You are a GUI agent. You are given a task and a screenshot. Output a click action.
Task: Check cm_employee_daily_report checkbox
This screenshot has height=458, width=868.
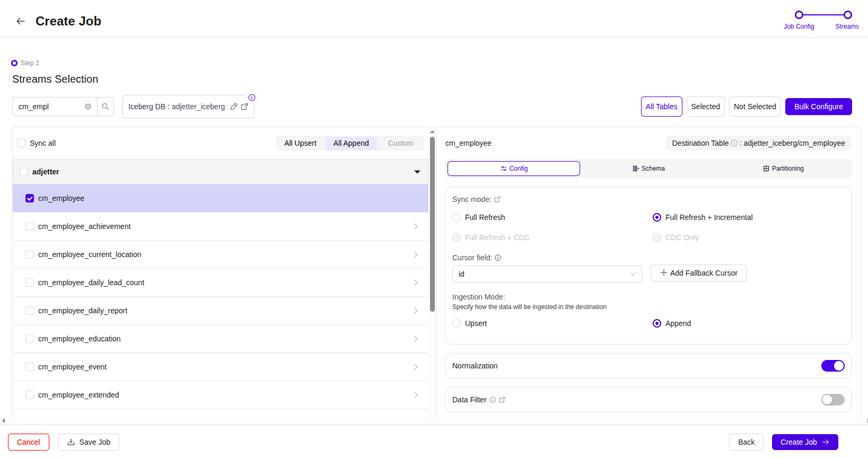click(30, 311)
